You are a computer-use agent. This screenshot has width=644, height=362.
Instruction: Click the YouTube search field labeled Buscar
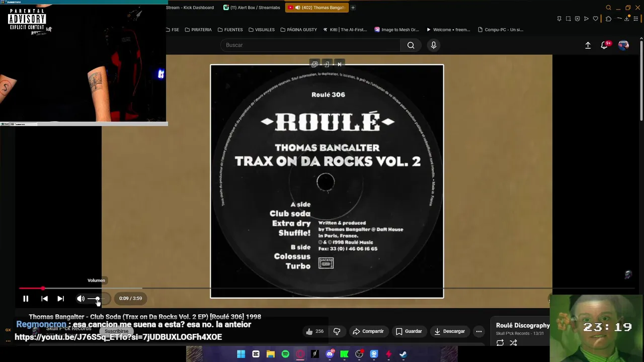coord(310,45)
